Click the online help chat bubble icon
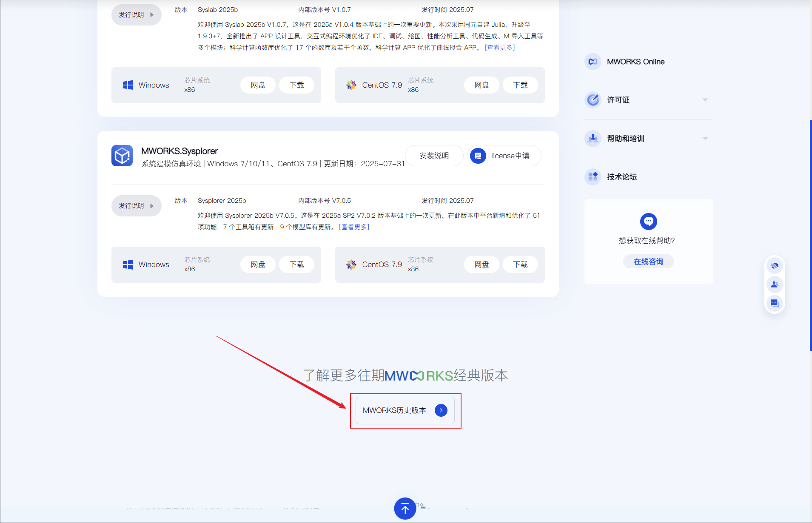Viewport: 812px width, 523px height. click(648, 221)
